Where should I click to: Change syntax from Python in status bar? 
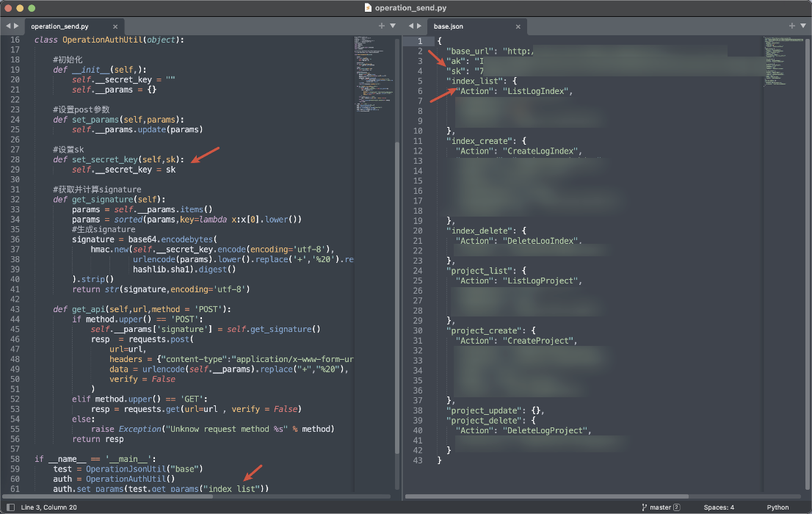pyautogui.click(x=777, y=507)
